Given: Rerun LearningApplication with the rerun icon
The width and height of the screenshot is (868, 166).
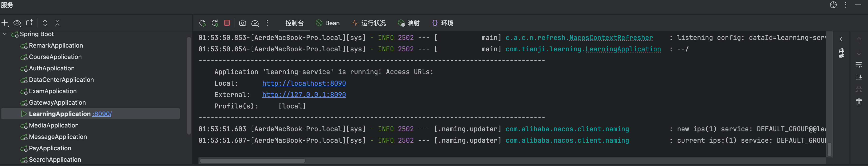Looking at the screenshot, I should pyautogui.click(x=203, y=23).
